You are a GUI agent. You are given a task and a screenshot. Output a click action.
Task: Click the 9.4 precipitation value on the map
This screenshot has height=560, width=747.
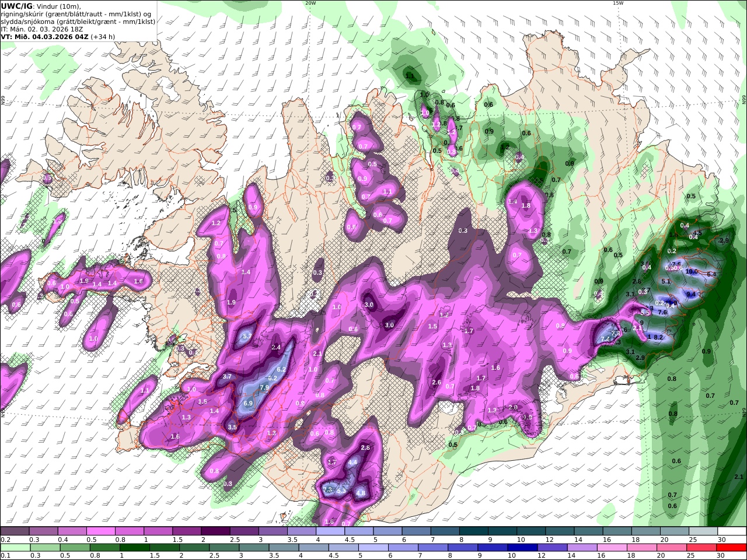pos(692,294)
